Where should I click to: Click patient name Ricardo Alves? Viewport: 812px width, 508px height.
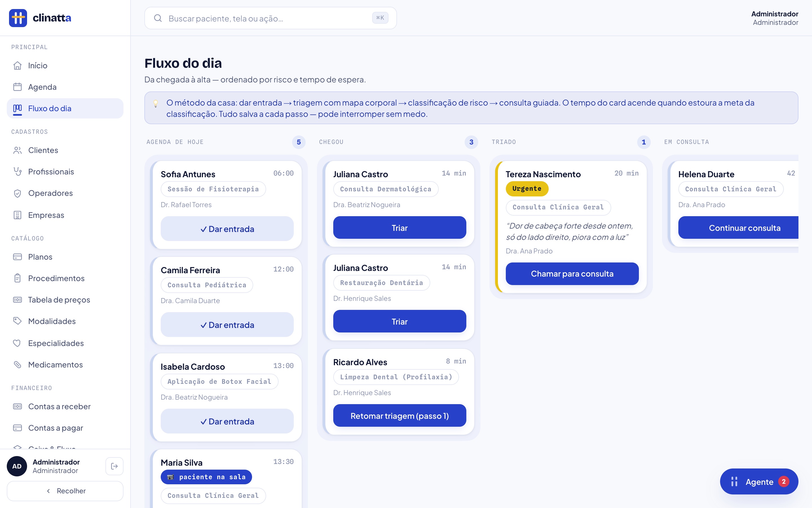pyautogui.click(x=360, y=362)
